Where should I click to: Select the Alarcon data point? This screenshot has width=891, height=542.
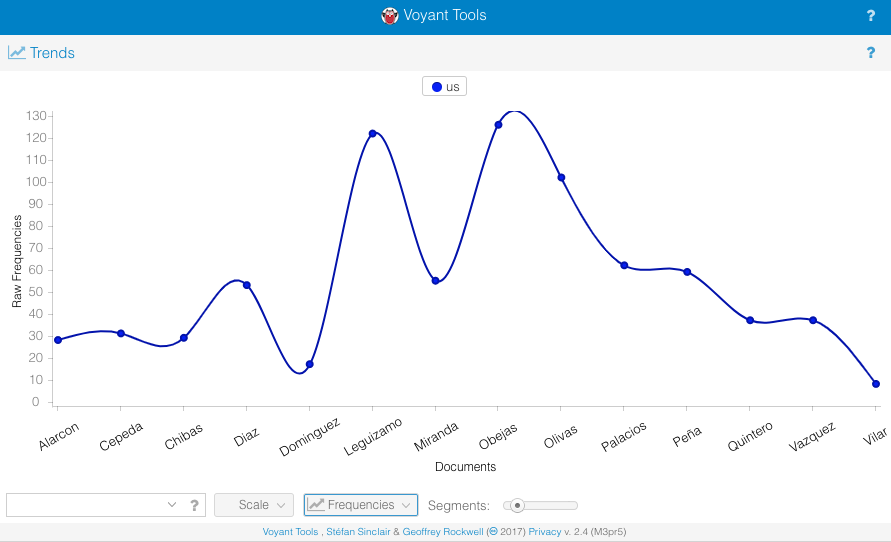tap(58, 340)
